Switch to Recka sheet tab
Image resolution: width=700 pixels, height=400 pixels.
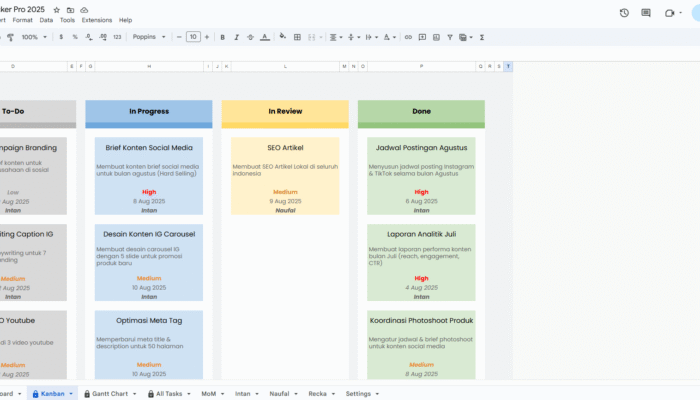click(x=317, y=394)
